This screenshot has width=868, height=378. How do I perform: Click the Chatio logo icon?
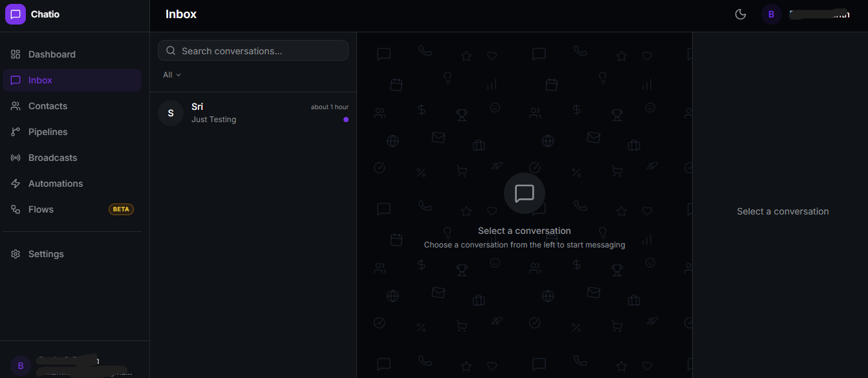[x=16, y=14]
